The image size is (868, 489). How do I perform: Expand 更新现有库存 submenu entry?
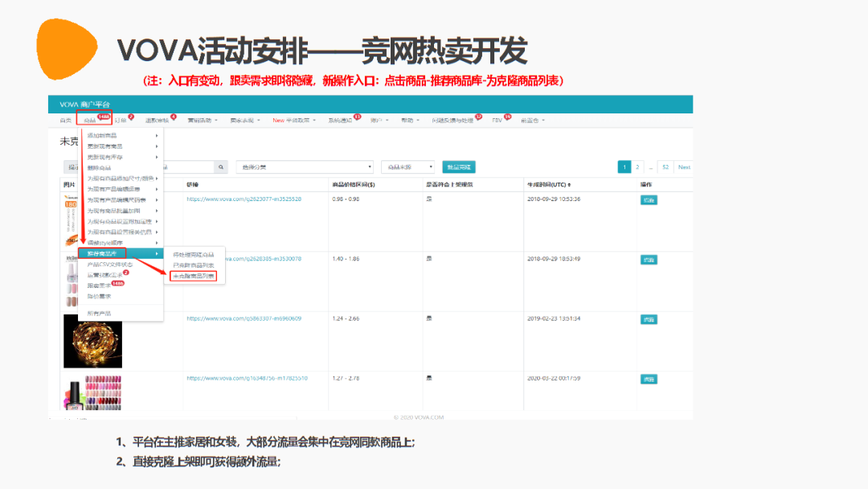[121, 158]
